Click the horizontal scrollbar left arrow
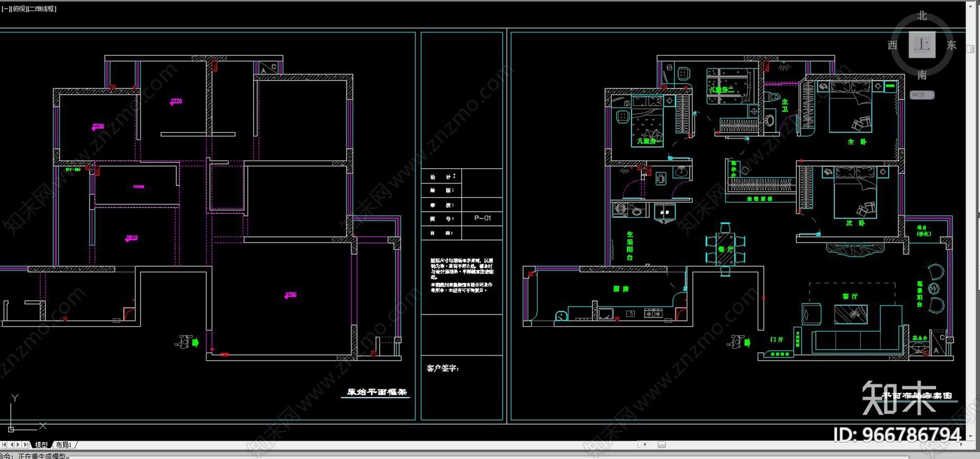This screenshot has height=459, width=980. (644, 444)
